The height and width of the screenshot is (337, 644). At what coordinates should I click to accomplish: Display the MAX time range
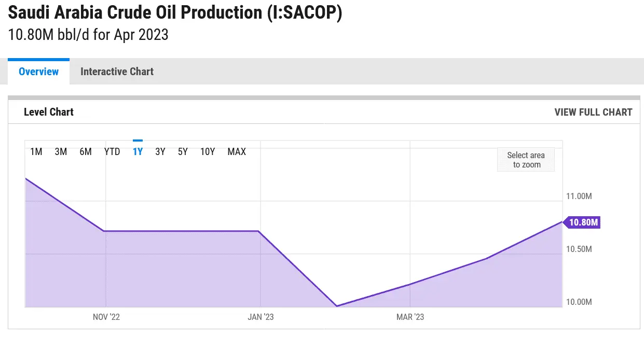point(237,152)
